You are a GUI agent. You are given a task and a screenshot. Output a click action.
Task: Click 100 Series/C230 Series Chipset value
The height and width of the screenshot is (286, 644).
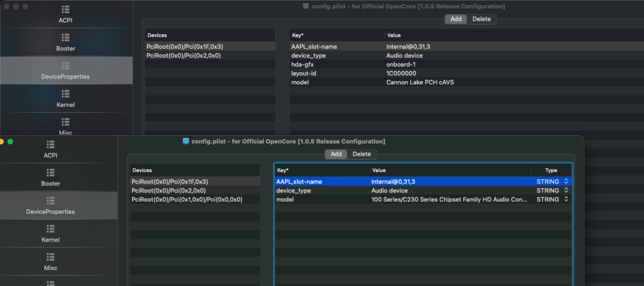450,199
